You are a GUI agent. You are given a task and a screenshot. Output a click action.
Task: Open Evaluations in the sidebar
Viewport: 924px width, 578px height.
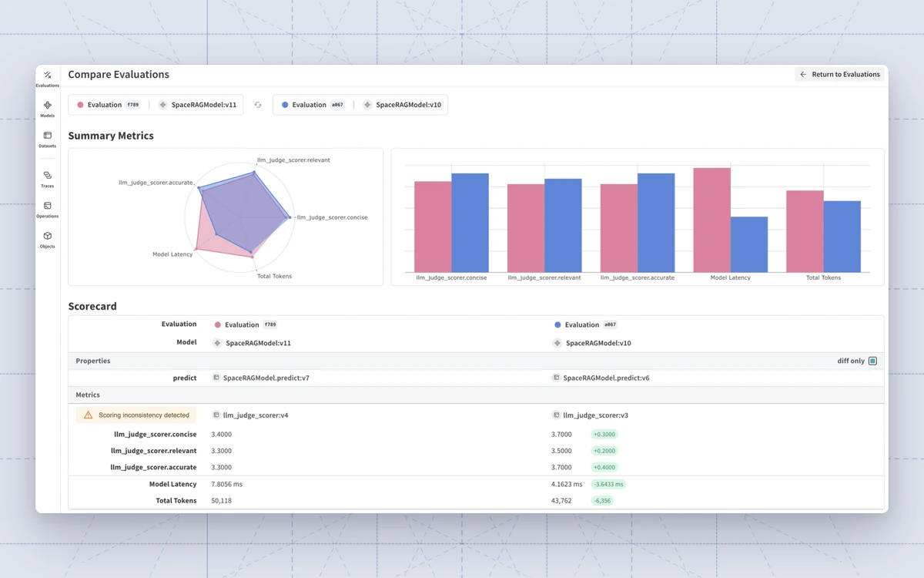coord(47,79)
